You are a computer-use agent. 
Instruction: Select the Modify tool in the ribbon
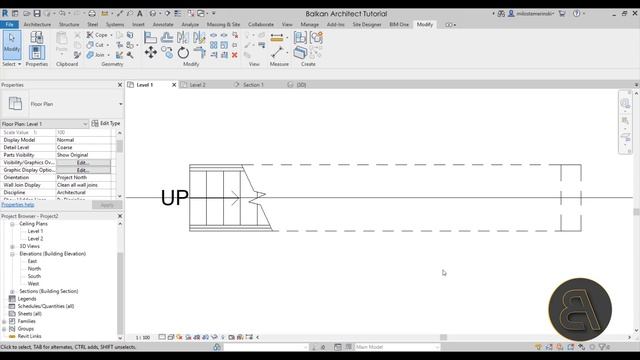click(x=12, y=44)
